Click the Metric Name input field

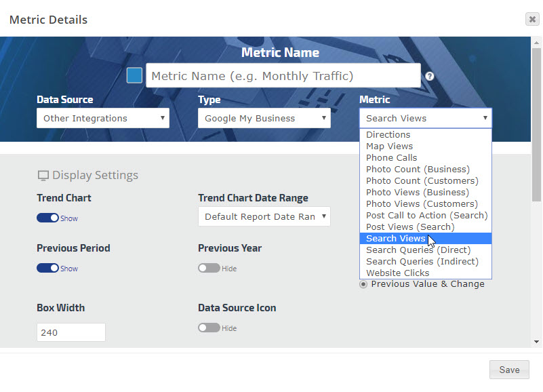(x=283, y=76)
